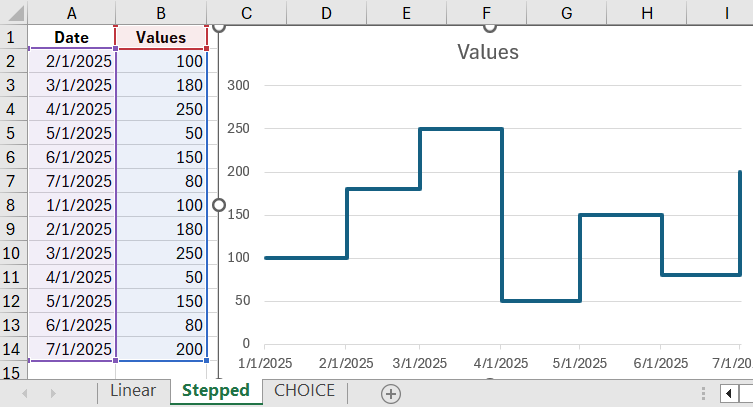The image size is (753, 407).
Task: Click the Select All corner triangle
Action: tap(15, 13)
